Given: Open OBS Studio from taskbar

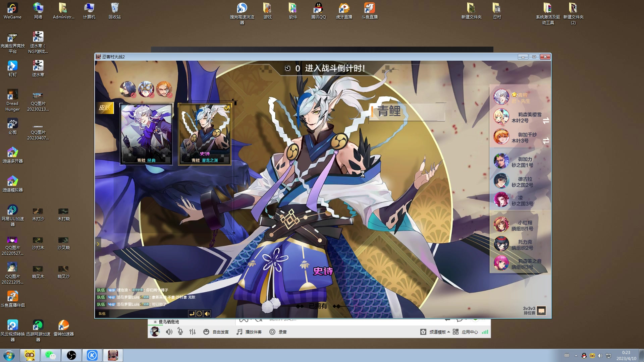Looking at the screenshot, I should [x=71, y=355].
